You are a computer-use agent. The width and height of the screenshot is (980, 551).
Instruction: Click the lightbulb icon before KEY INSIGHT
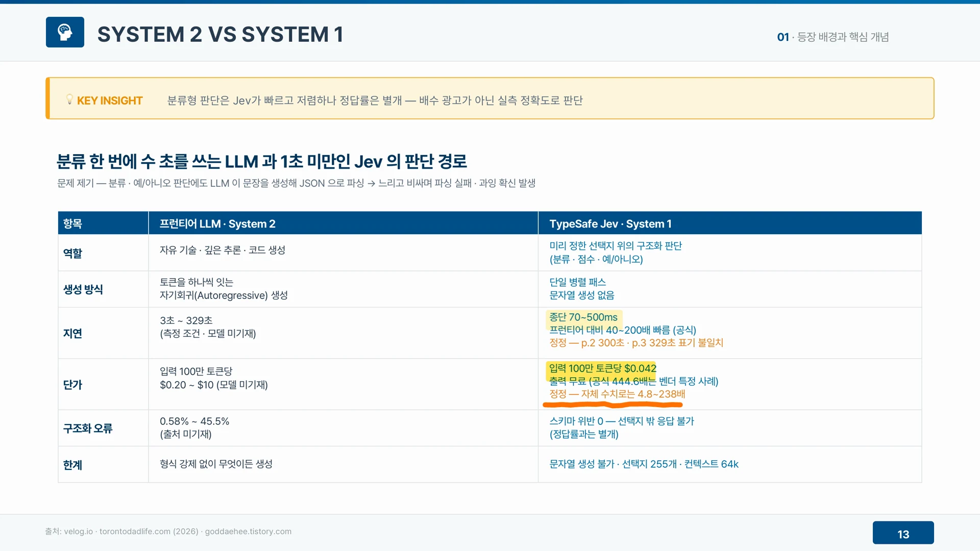point(69,99)
